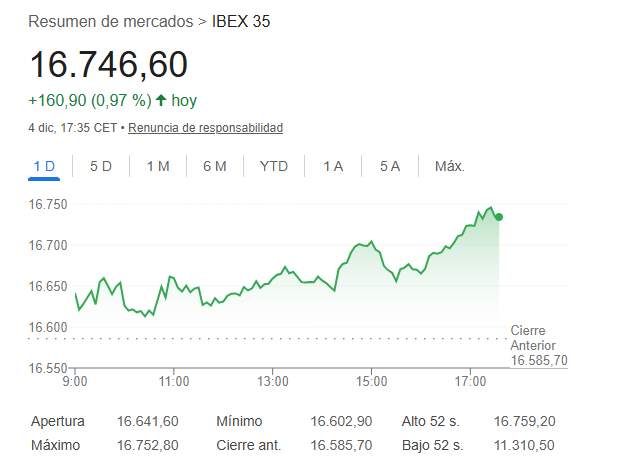Image resolution: width=622 pixels, height=473 pixels.
Task: Open the 1 M chart tab
Action: point(158,166)
